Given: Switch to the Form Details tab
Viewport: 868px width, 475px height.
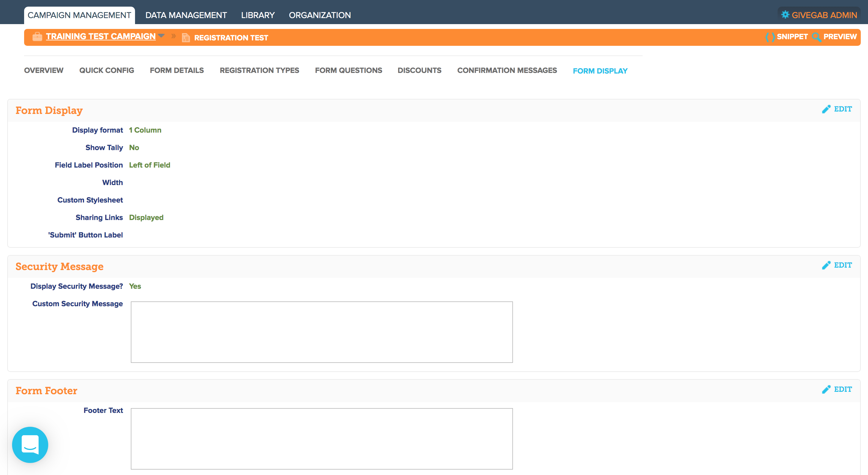Looking at the screenshot, I should 177,71.
